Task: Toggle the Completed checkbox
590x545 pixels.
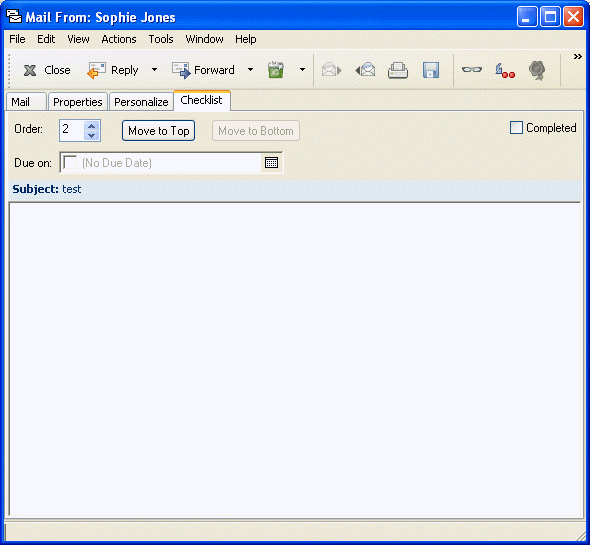Action: [516, 128]
